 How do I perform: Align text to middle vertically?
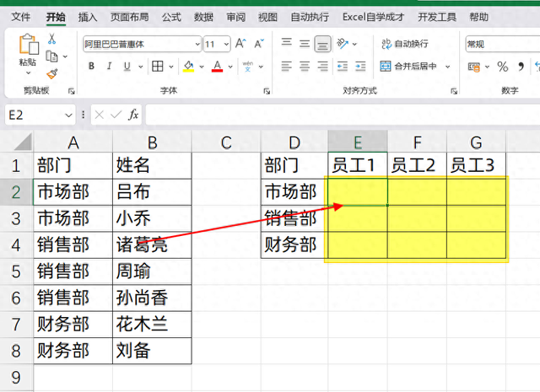(305, 44)
